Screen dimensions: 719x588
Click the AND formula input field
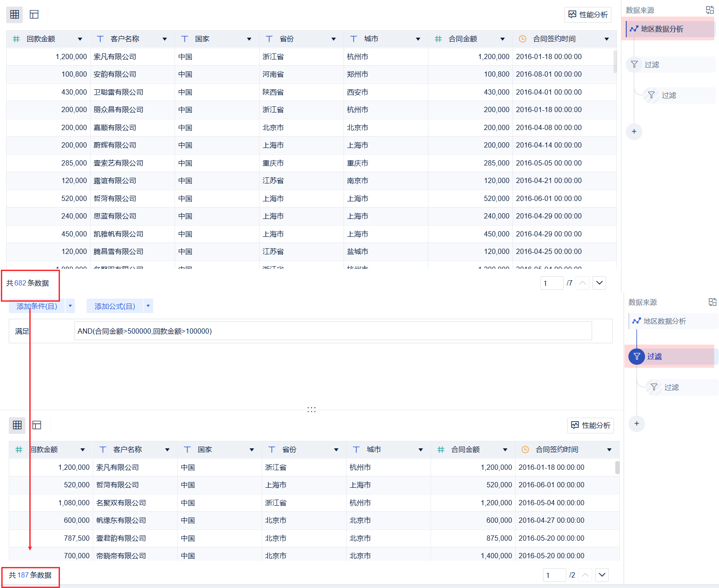click(333, 331)
